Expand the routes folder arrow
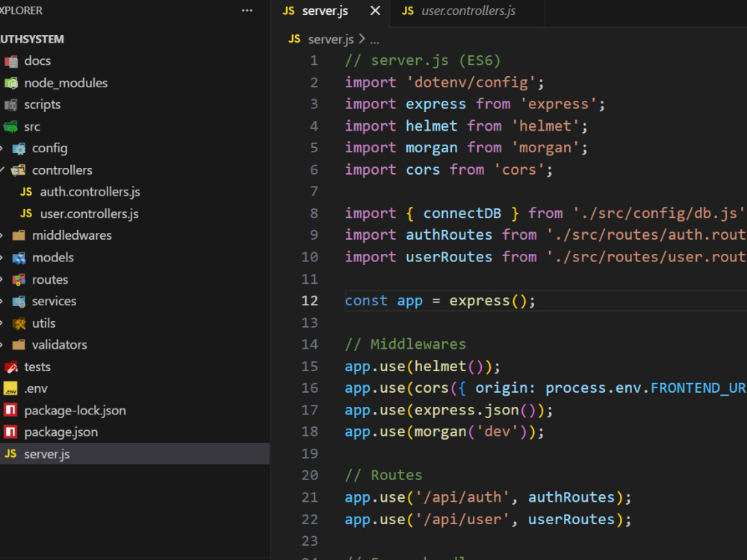747x560 pixels. [2, 279]
